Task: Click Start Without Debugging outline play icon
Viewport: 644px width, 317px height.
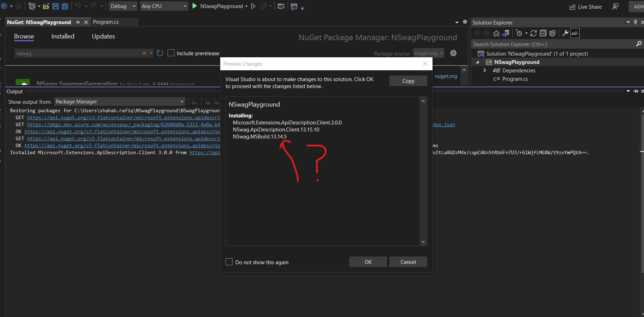Action: coord(253,6)
